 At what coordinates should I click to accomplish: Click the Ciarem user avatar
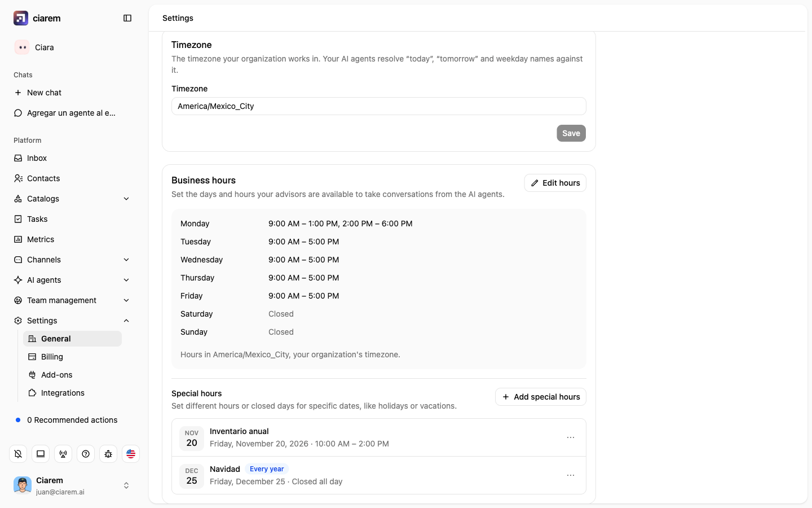pyautogui.click(x=23, y=485)
